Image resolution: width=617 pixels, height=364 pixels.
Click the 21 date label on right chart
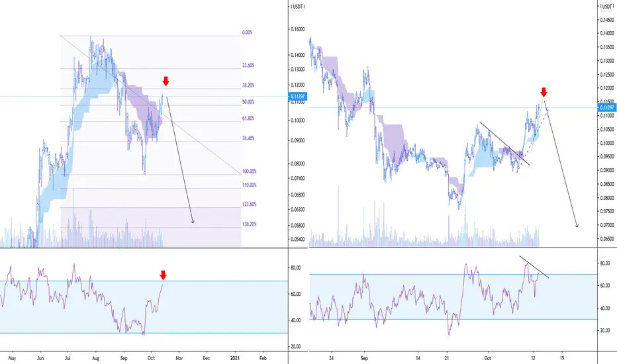(x=447, y=358)
